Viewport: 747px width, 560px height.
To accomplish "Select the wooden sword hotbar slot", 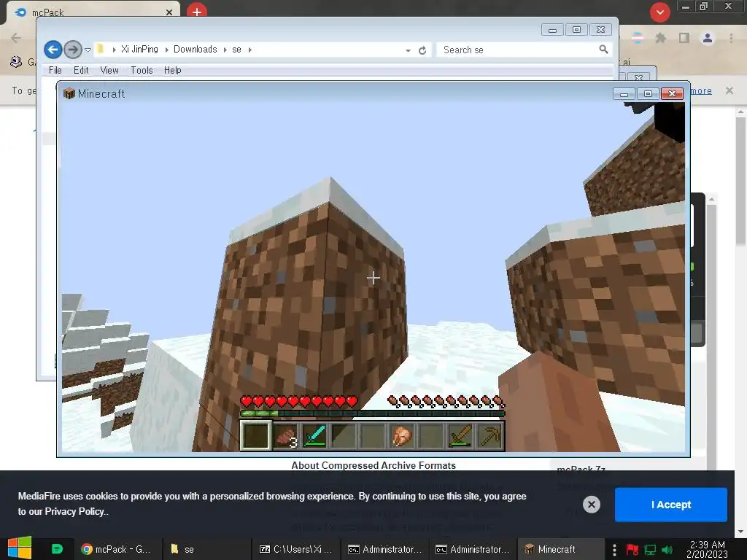I will pyautogui.click(x=460, y=436).
